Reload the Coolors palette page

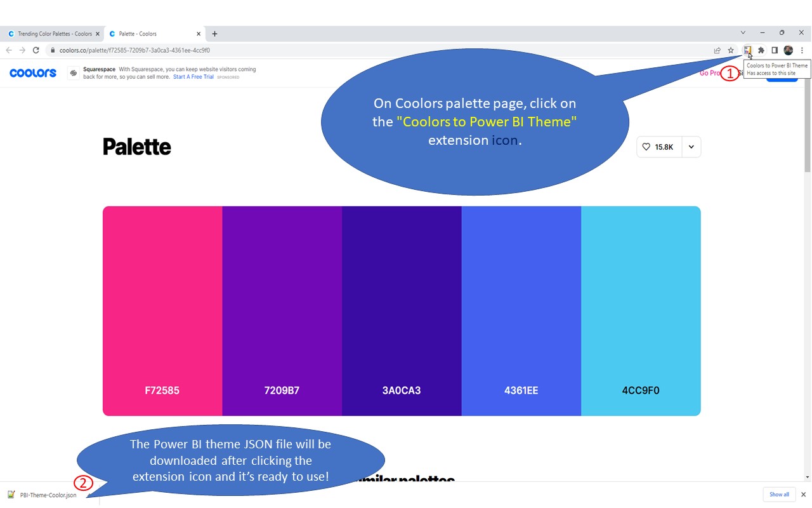pos(36,50)
